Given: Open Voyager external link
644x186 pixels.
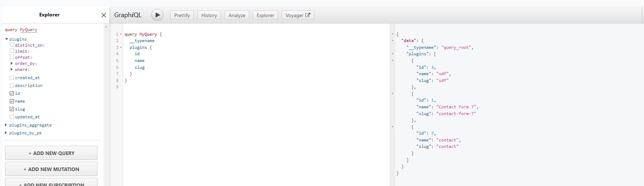Looking at the screenshot, I should pyautogui.click(x=298, y=15).
